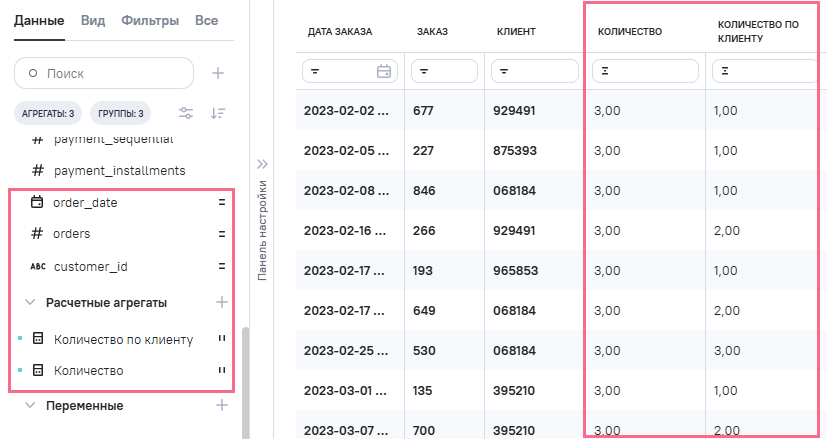Screen dimensions: 827x439
Task: Toggle the АГРЕГАТЫ: 3 chip
Action: pos(48,113)
